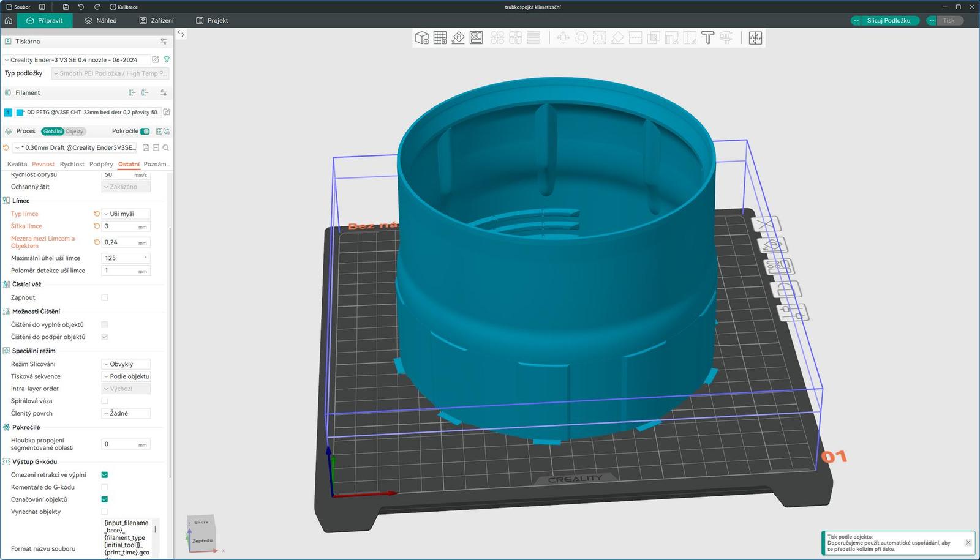The height and width of the screenshot is (560, 980).
Task: Select the rotate tool icon
Action: tap(581, 38)
